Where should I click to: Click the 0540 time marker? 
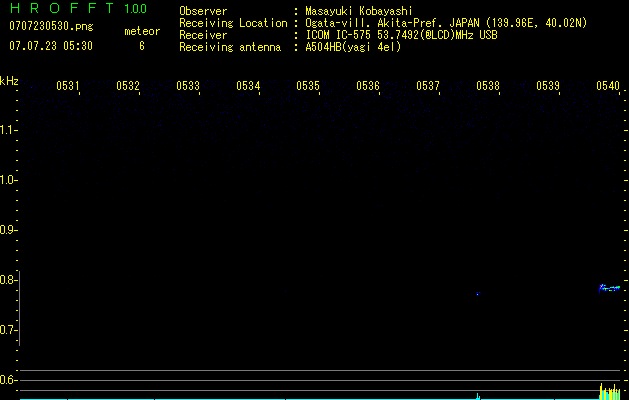(x=608, y=86)
